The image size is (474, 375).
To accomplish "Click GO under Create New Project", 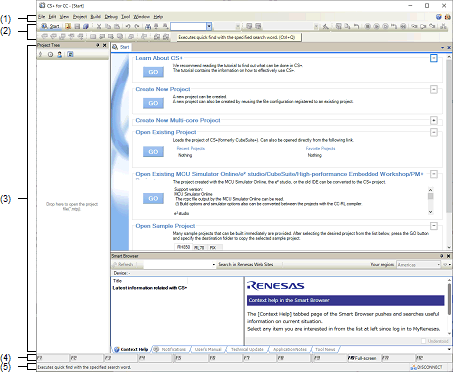I will (x=153, y=103).
